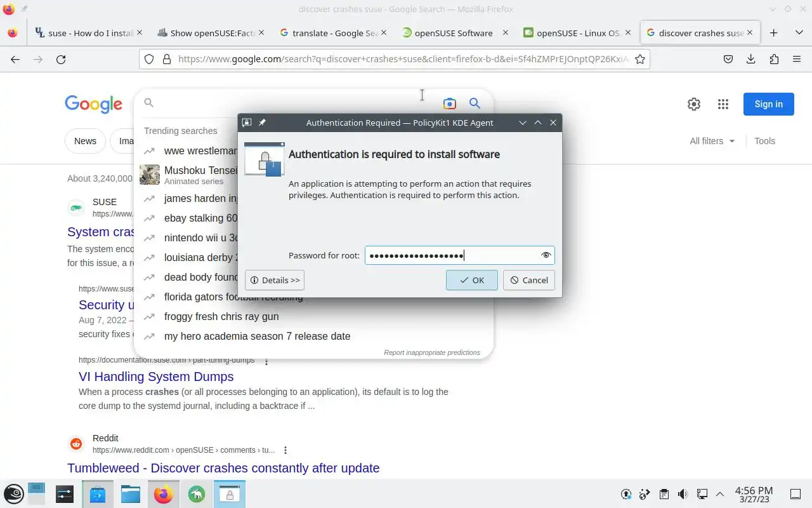Submit search with the blue magnifier icon
This screenshot has height=508, width=812.
click(475, 104)
